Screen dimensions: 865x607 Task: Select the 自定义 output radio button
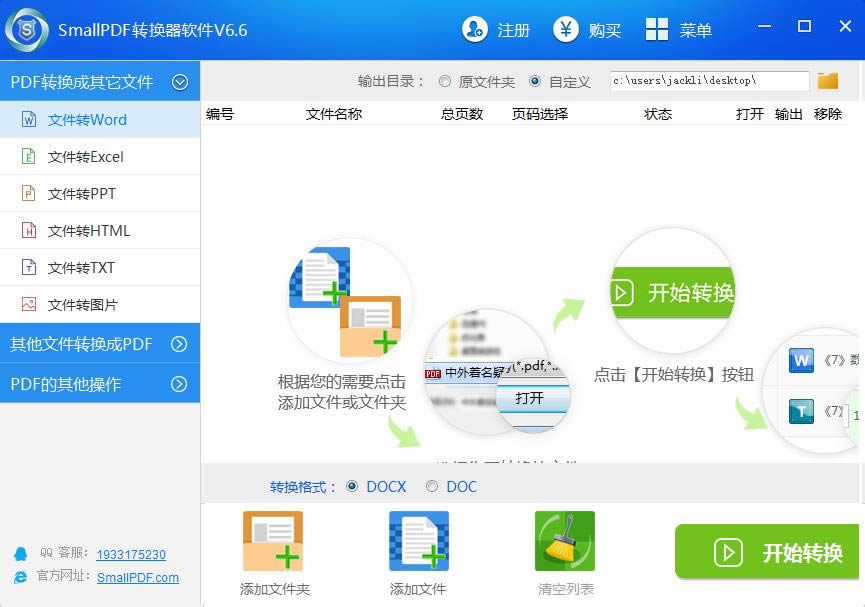(x=535, y=81)
